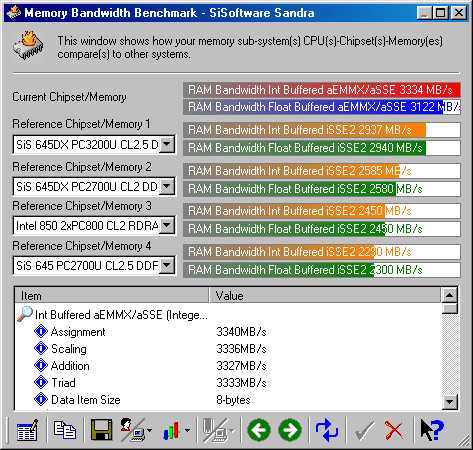The height and width of the screenshot is (450, 473).
Task: Click the info icon beside Scaling
Action: pos(41,348)
